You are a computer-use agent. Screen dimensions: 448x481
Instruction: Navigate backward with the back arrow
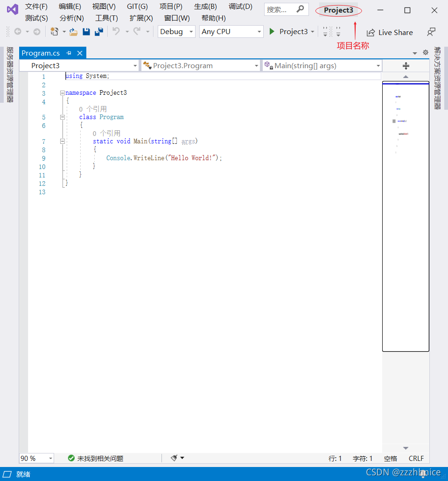18,32
